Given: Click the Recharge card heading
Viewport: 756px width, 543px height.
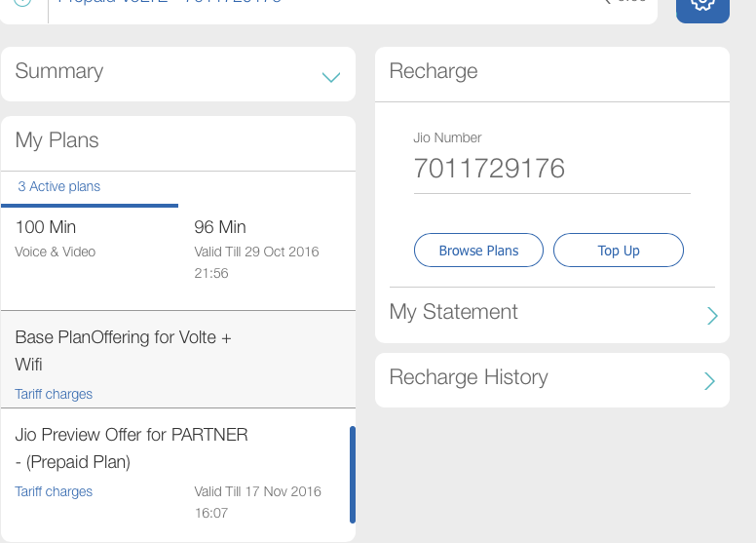Looking at the screenshot, I should 434,71.
